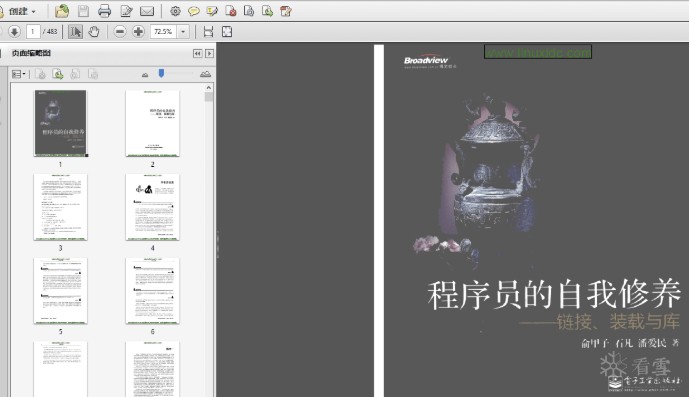Click the blue thumbnail size slider handle
The height and width of the screenshot is (397, 689).
161,73
